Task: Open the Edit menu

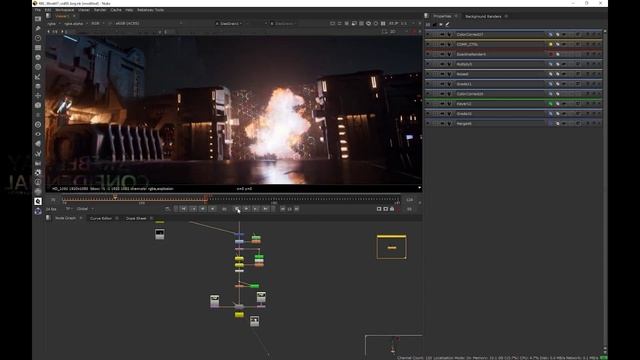Action: [48, 10]
